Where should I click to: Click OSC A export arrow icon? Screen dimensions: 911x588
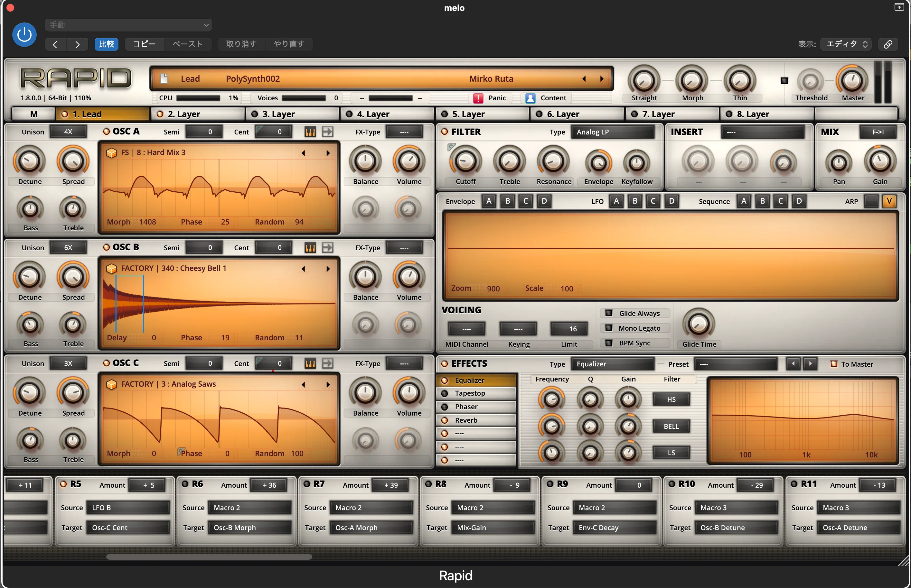coord(327,132)
